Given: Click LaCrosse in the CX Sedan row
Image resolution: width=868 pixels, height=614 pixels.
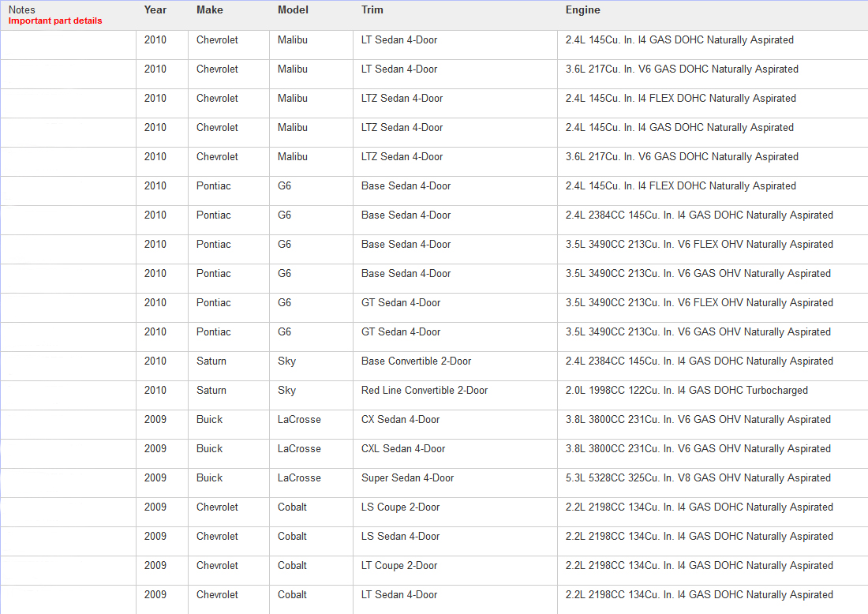Looking at the screenshot, I should 299,420.
